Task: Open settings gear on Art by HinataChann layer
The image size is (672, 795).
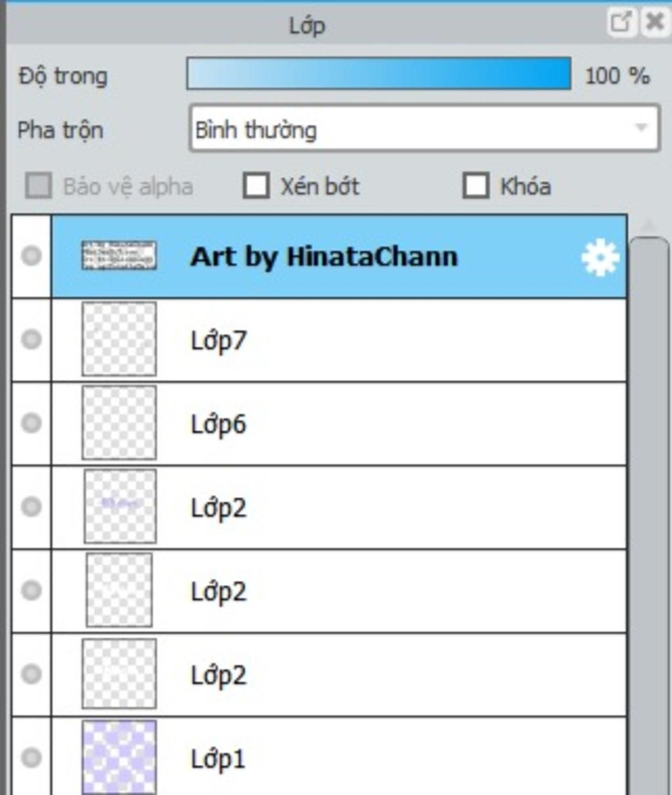Action: 600,257
